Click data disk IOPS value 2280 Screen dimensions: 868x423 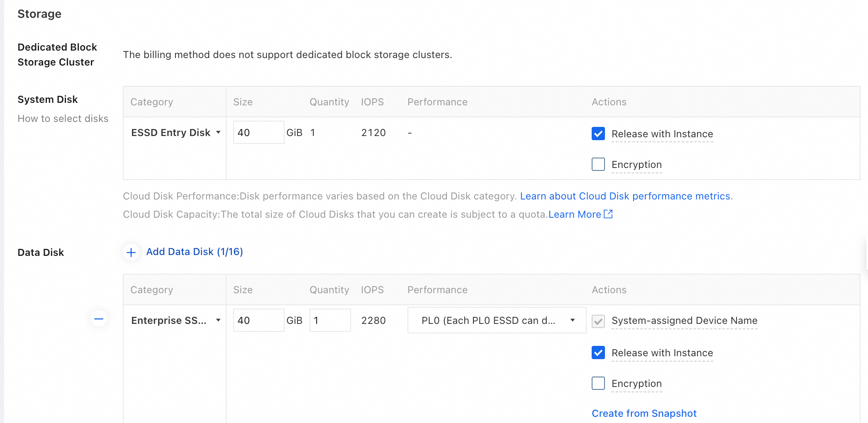(x=373, y=321)
